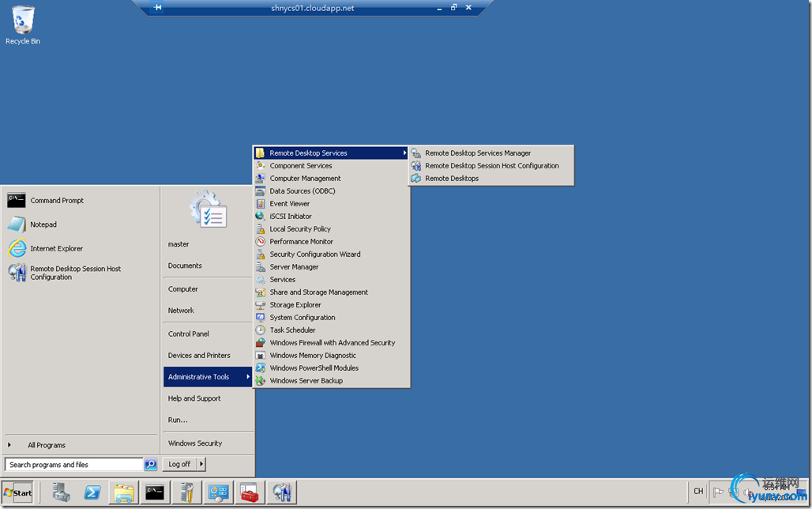Open Windows Security from Start menu
The height and width of the screenshot is (509, 812).
tap(209, 443)
